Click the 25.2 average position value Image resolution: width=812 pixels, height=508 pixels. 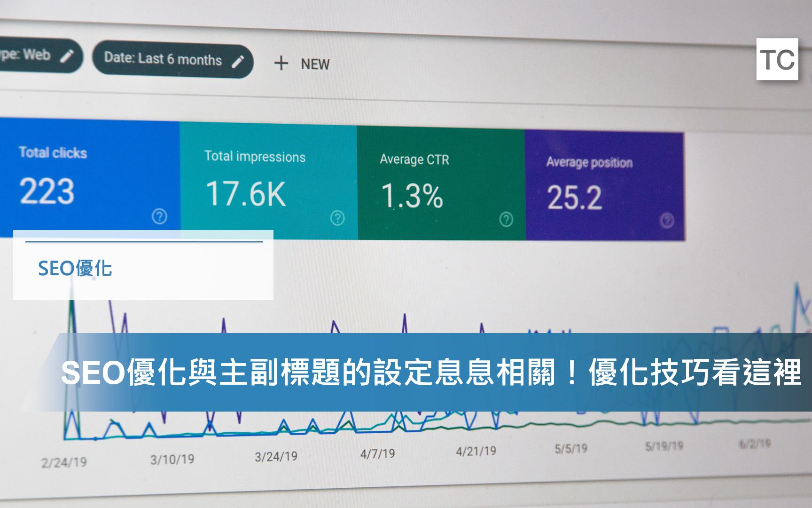pyautogui.click(x=574, y=198)
